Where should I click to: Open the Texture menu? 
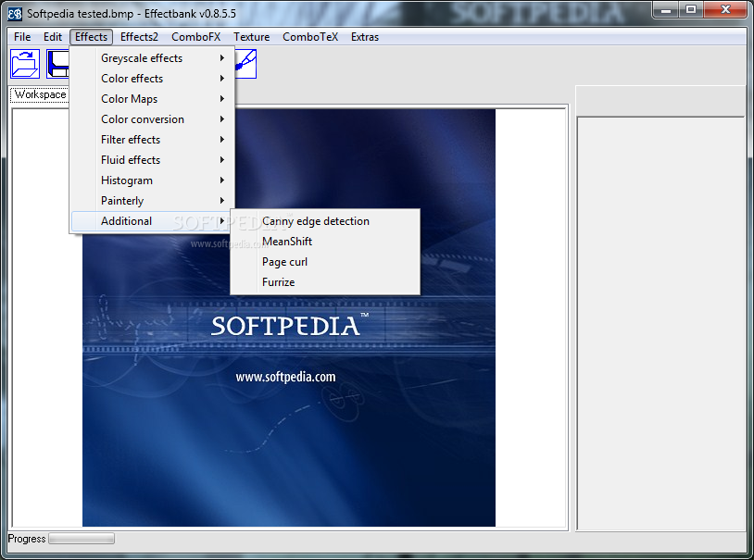252,37
